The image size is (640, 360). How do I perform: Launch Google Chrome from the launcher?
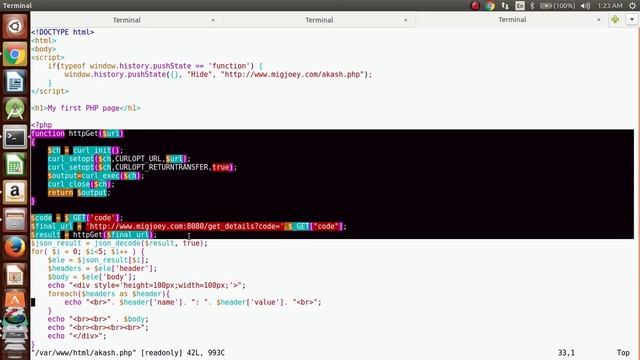[15, 54]
